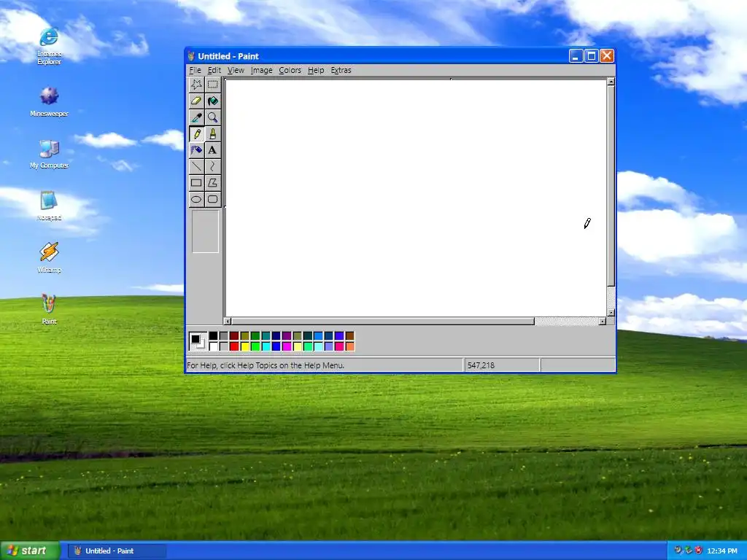Activate the Magnifier tool
747x560 pixels.
click(x=212, y=117)
